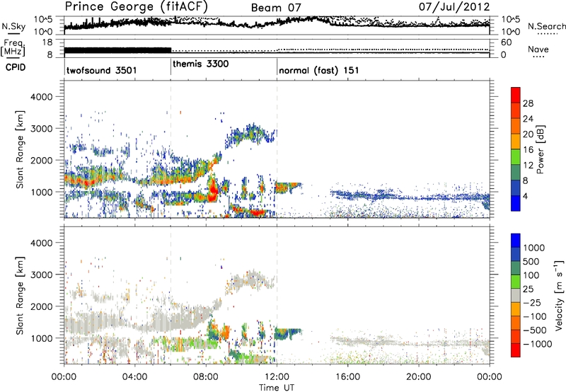Select the 'N.Sky' legend label
566x392 pixels.
click(13, 26)
